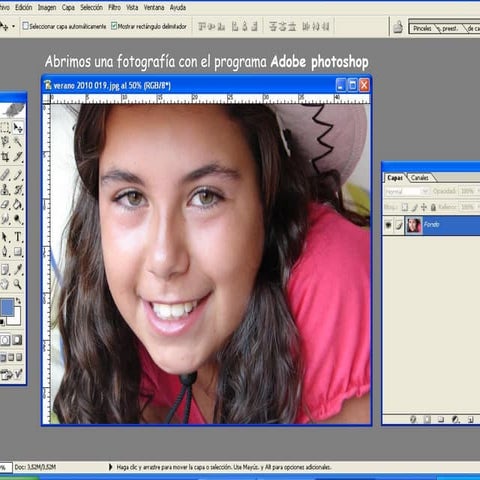Click lock all padlock icon

pos(433,207)
